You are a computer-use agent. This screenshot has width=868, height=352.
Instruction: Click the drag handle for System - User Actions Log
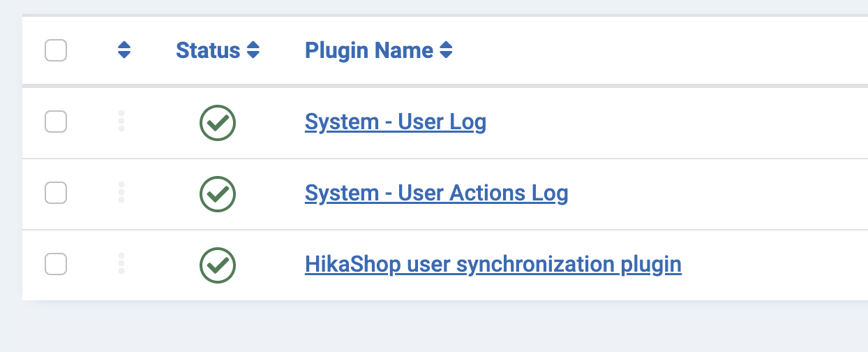point(121,192)
